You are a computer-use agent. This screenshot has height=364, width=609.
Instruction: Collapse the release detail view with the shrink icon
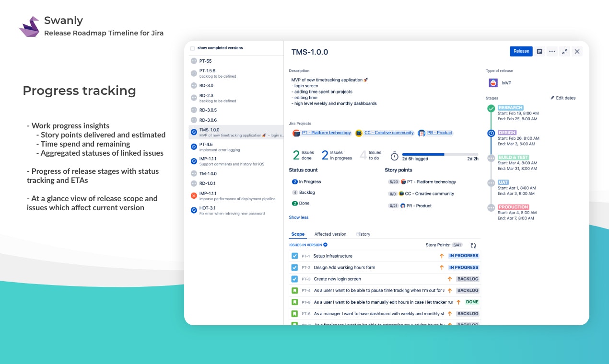click(564, 51)
